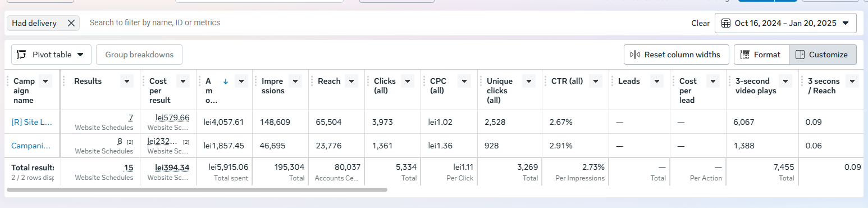Click the Customize columns icon
The image size is (868, 208).
click(x=800, y=55)
